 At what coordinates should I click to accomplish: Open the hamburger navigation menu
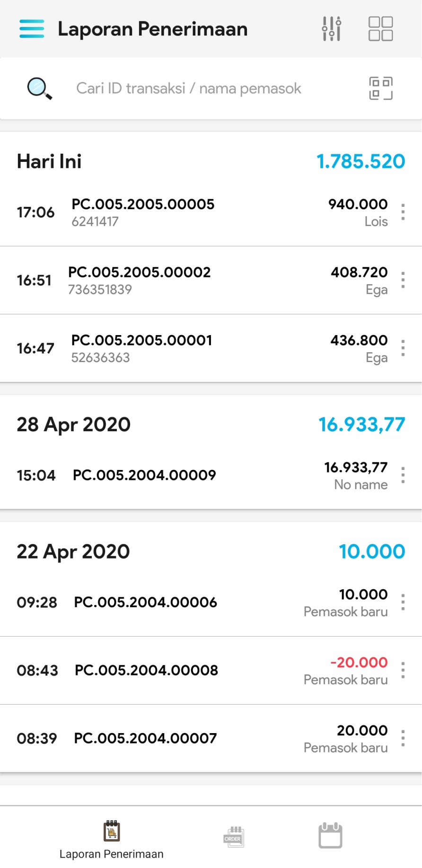pyautogui.click(x=32, y=29)
